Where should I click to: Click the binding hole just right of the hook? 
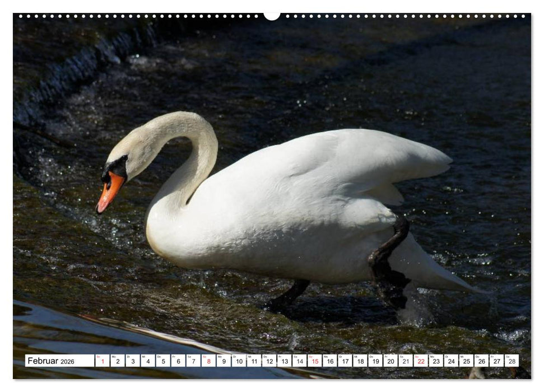tap(287, 17)
